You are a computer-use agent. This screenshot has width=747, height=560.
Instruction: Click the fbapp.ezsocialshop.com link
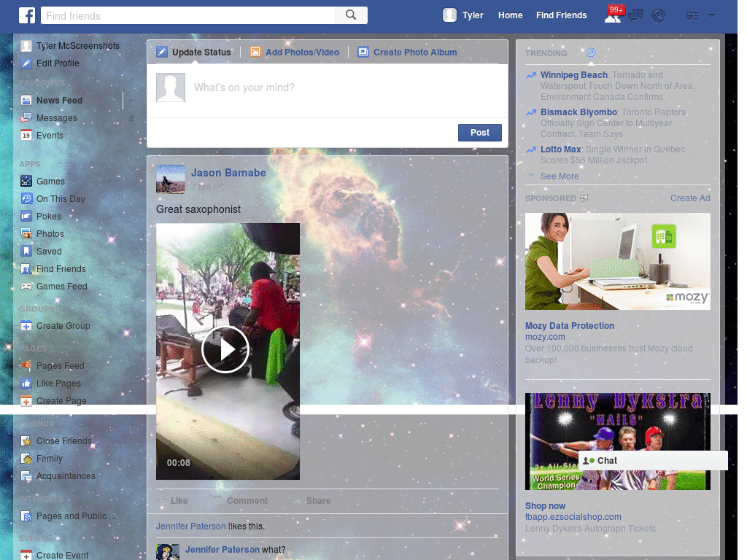coord(573,517)
